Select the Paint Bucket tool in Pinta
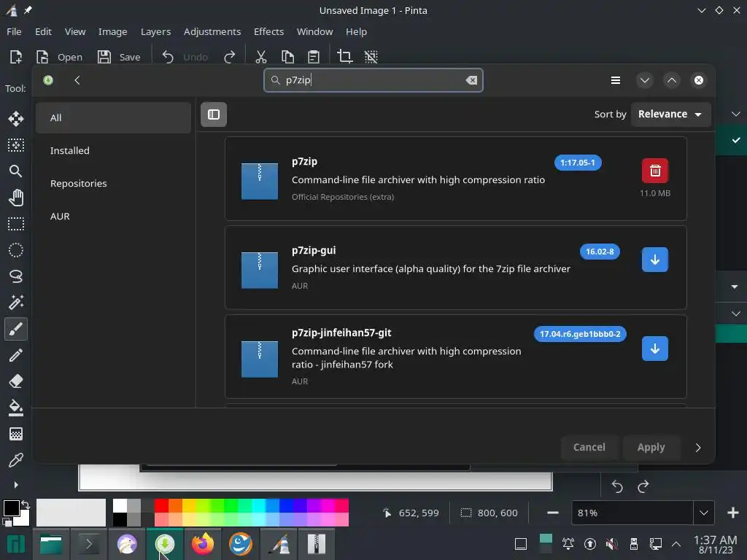This screenshot has width=747, height=560. [16, 408]
